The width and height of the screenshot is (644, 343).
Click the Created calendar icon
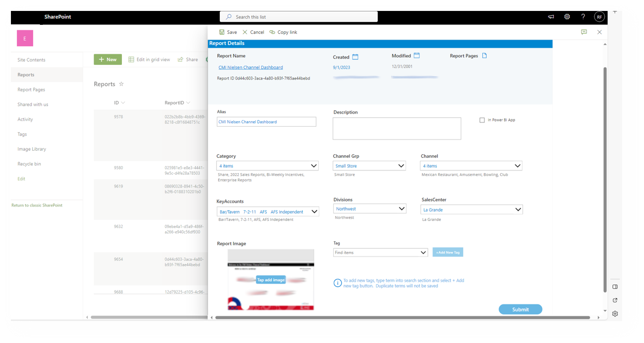(x=355, y=57)
